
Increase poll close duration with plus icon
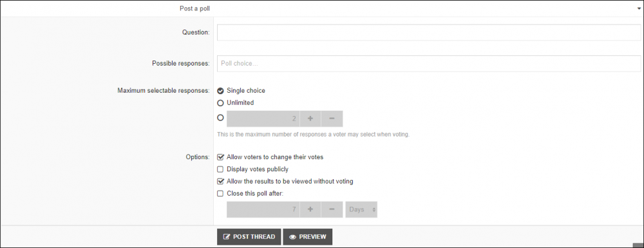[x=310, y=209]
